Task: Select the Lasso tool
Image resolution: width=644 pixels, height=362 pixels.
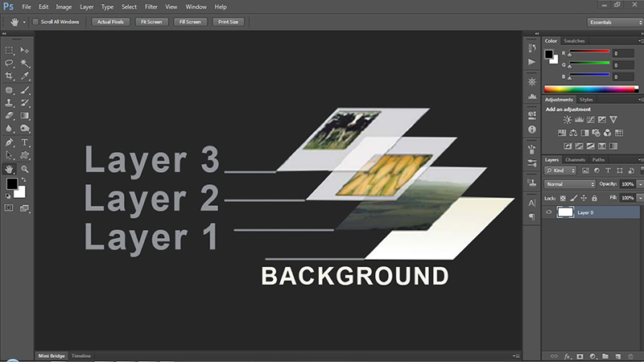Action: click(x=9, y=63)
